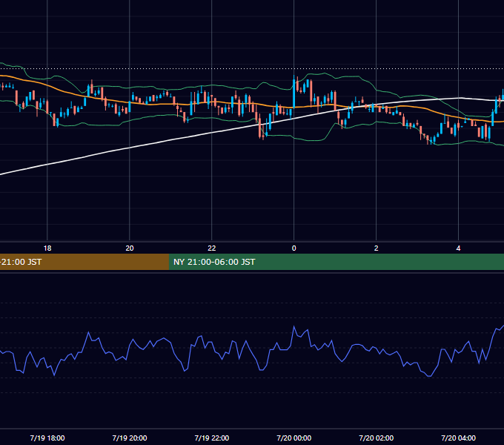Image resolution: width=504 pixels, height=445 pixels.
Task: Click the 2 hour axis tick
Action: (x=376, y=248)
